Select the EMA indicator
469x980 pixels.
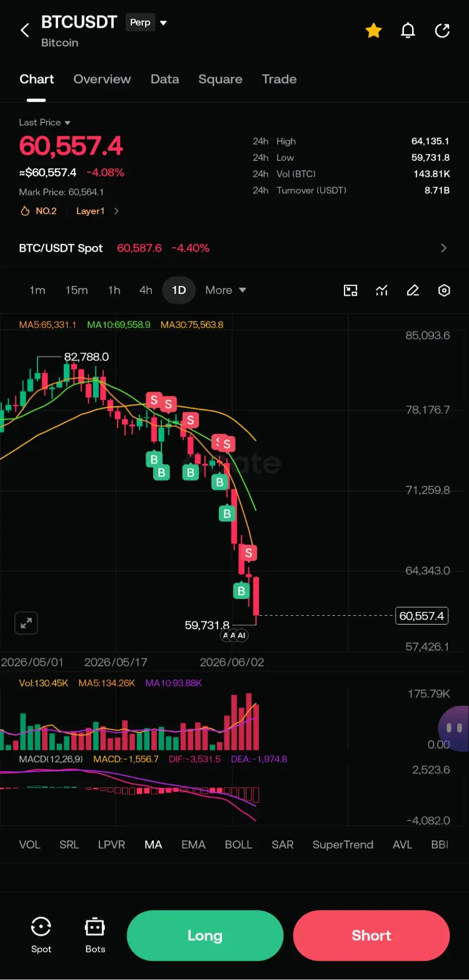coord(193,845)
